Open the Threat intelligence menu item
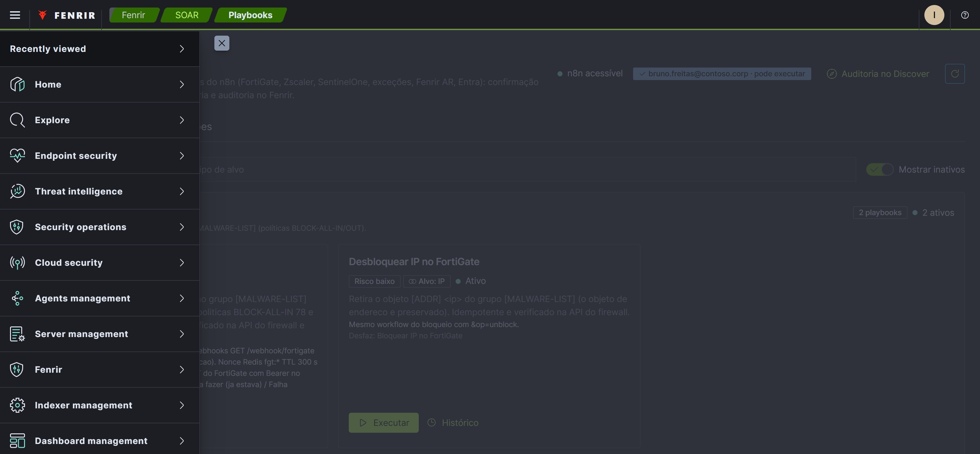The image size is (980, 454). (x=100, y=191)
